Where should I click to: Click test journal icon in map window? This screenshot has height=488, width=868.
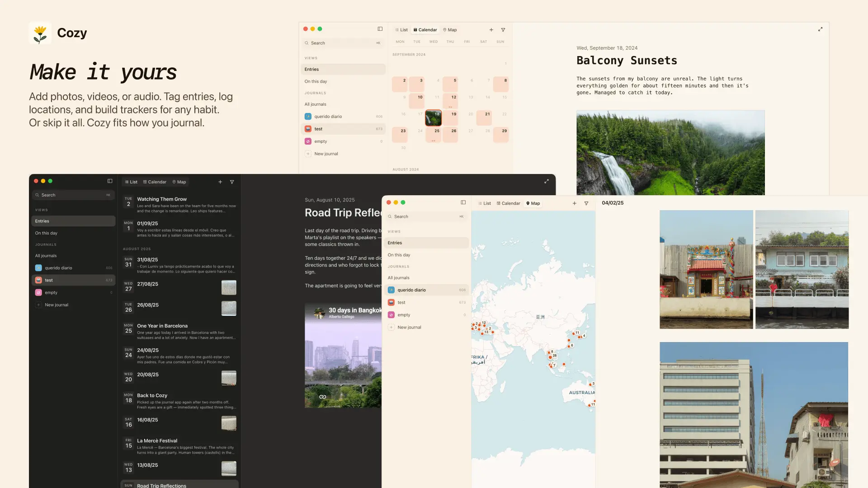point(391,303)
